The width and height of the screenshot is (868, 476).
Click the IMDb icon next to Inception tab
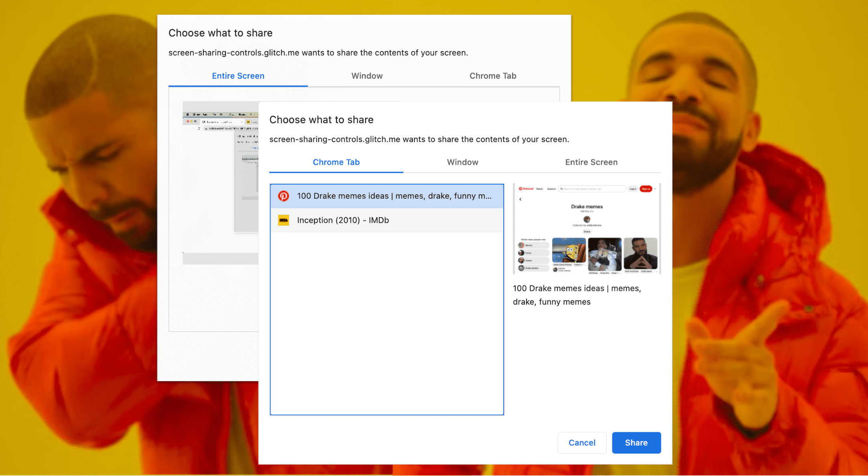[283, 220]
